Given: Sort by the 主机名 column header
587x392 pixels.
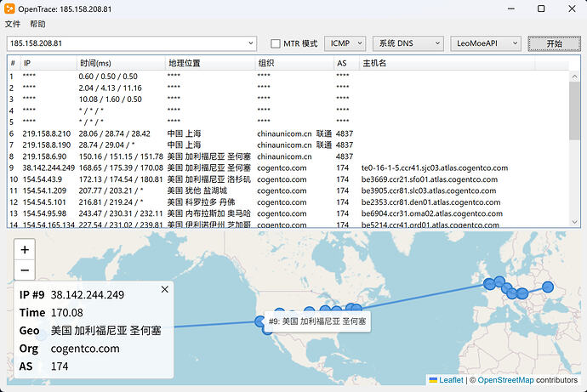Looking at the screenshot, I should tap(447, 63).
